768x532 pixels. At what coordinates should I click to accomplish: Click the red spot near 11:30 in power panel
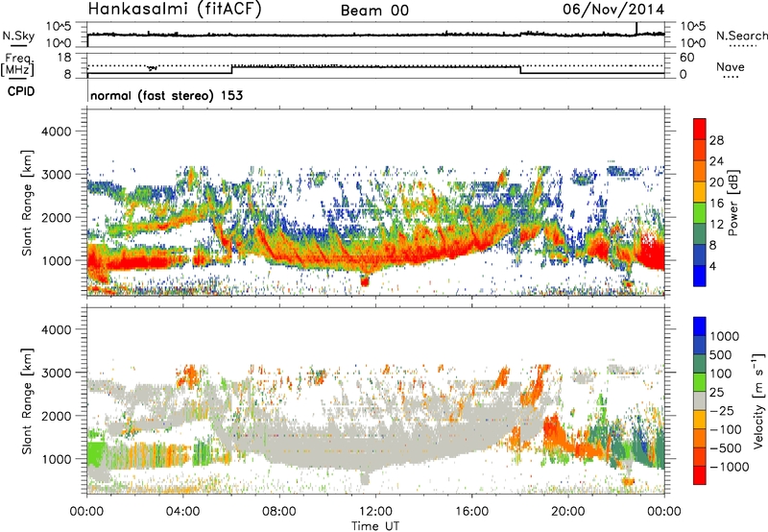[x=365, y=281]
